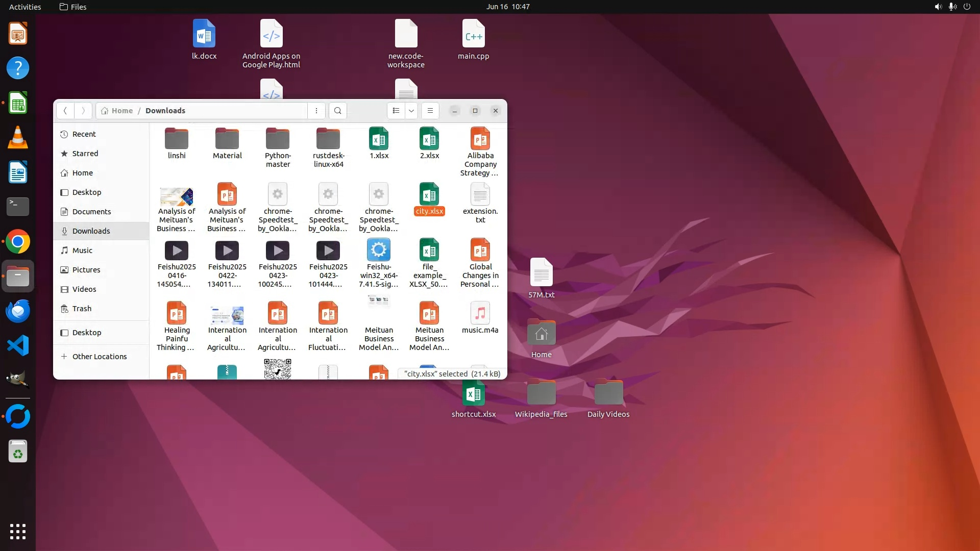Toggle list view in Files header
Screen dimensions: 980x551
click(x=396, y=111)
